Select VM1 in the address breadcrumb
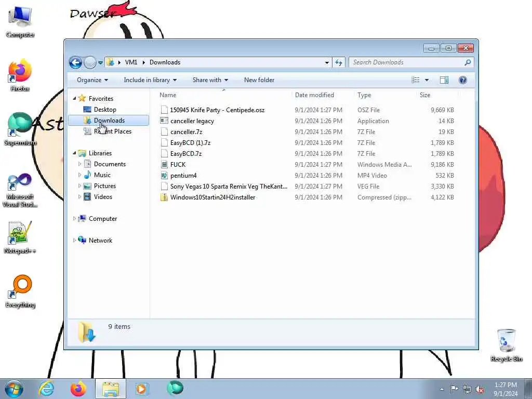This screenshot has width=532, height=399. [x=131, y=62]
